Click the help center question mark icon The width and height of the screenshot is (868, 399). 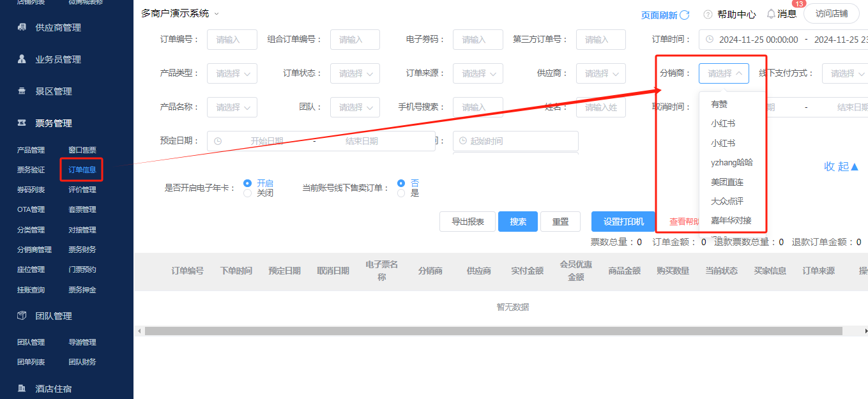(x=708, y=14)
